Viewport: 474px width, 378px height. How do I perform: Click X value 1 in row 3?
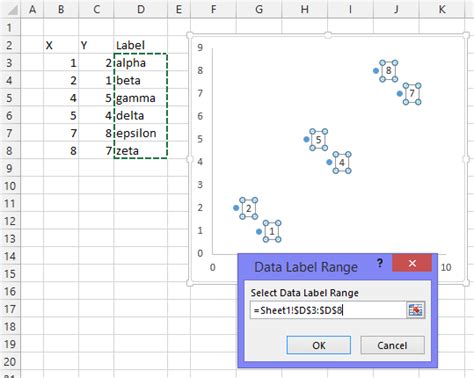pyautogui.click(x=61, y=63)
